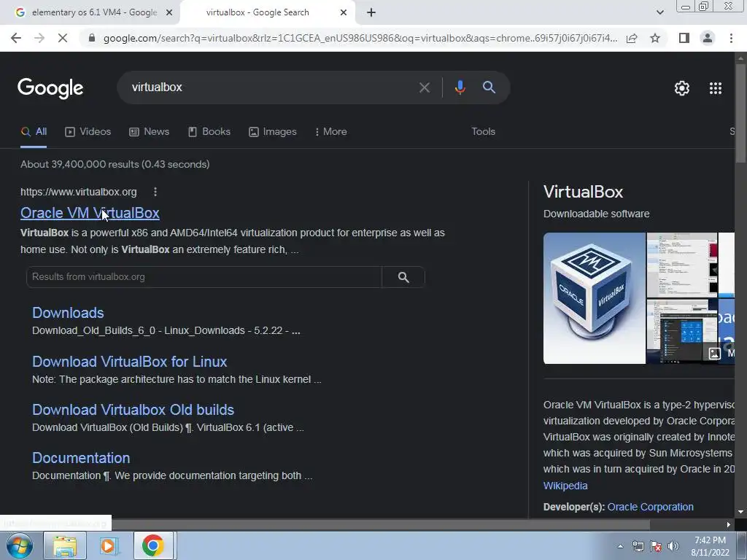Clear the search box with the X icon
Viewport: 747px width, 560px height.
[424, 87]
